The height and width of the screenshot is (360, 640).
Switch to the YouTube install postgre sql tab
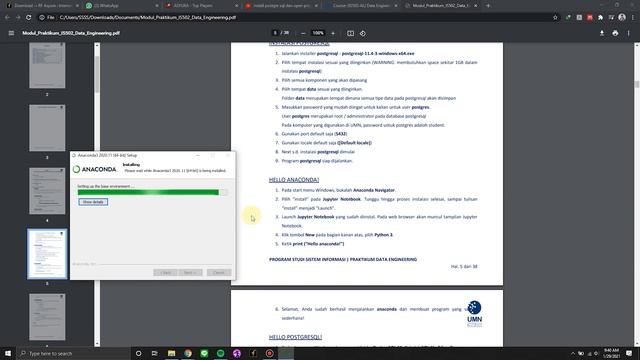[x=280, y=6]
